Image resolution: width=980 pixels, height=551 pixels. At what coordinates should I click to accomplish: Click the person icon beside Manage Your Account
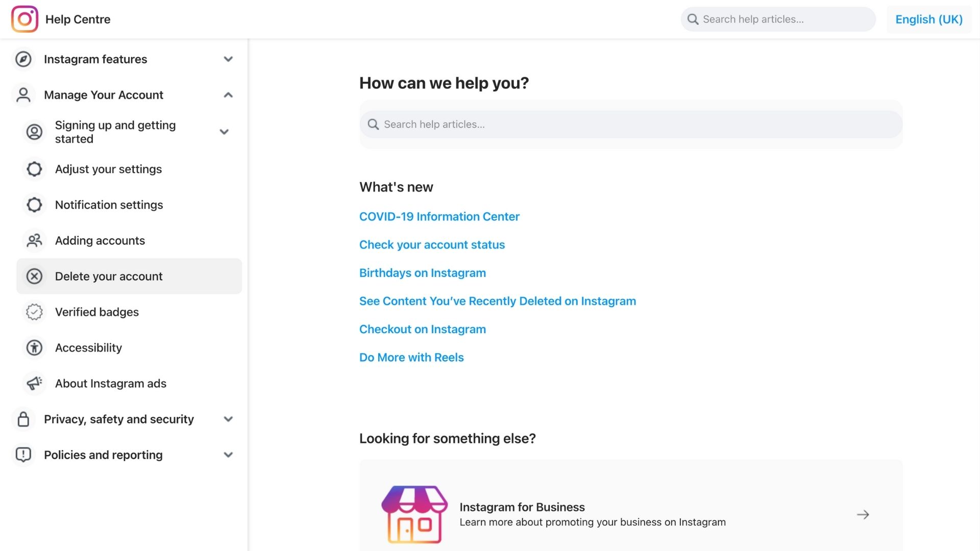pyautogui.click(x=23, y=95)
